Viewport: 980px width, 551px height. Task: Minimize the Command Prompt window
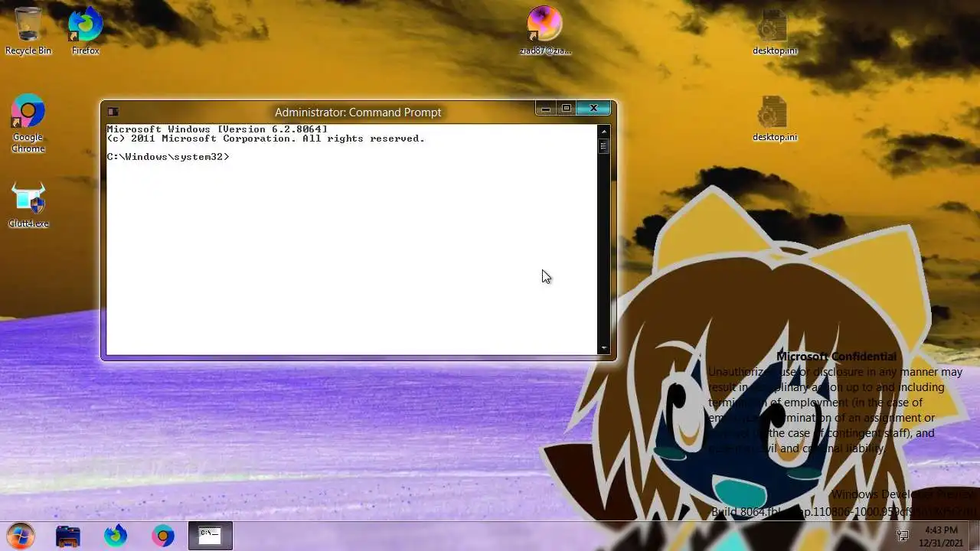tap(545, 109)
